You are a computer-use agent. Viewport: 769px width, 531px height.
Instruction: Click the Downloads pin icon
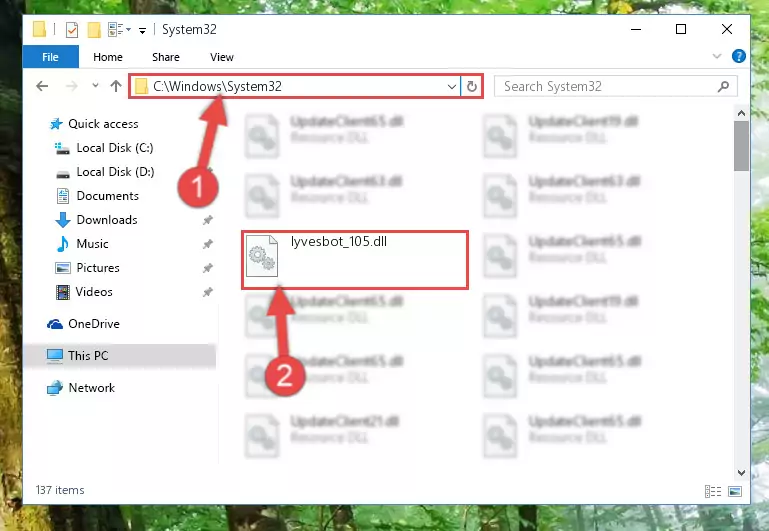point(207,220)
